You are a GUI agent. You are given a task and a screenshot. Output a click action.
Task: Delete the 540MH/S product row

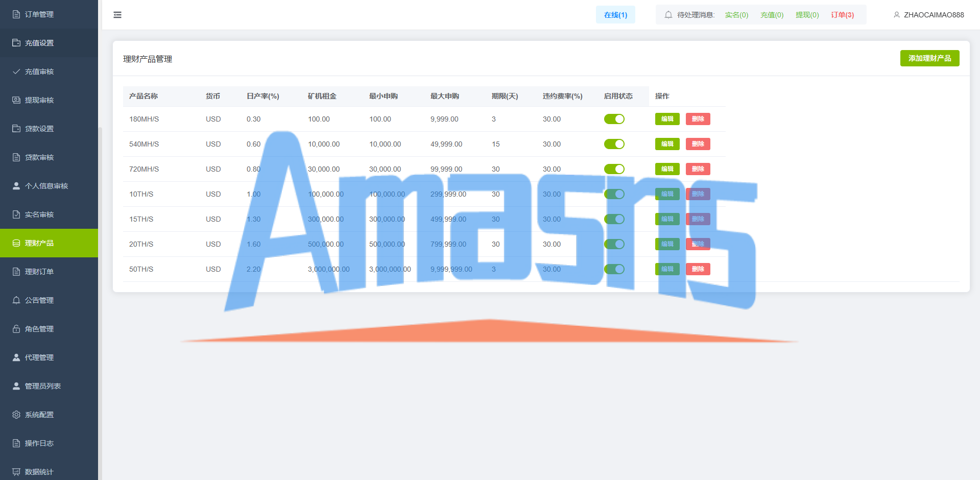698,144
